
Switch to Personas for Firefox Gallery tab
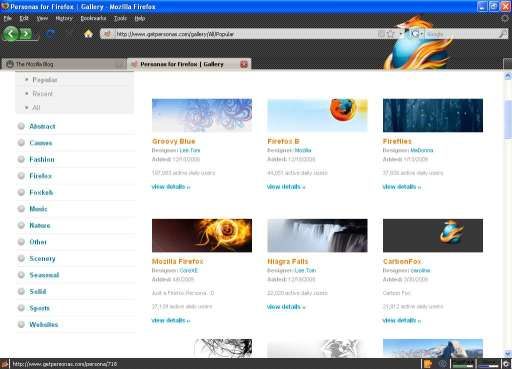click(x=189, y=64)
